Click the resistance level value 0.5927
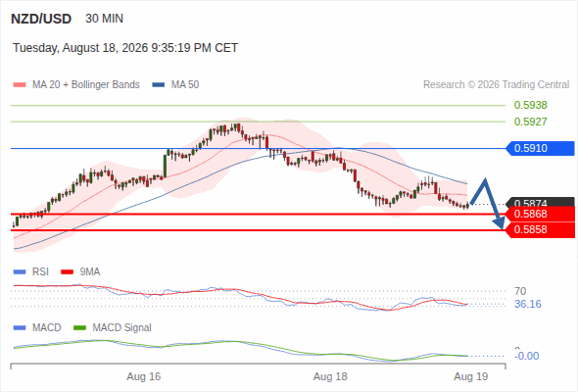The width and height of the screenshot is (578, 392). pos(530,122)
